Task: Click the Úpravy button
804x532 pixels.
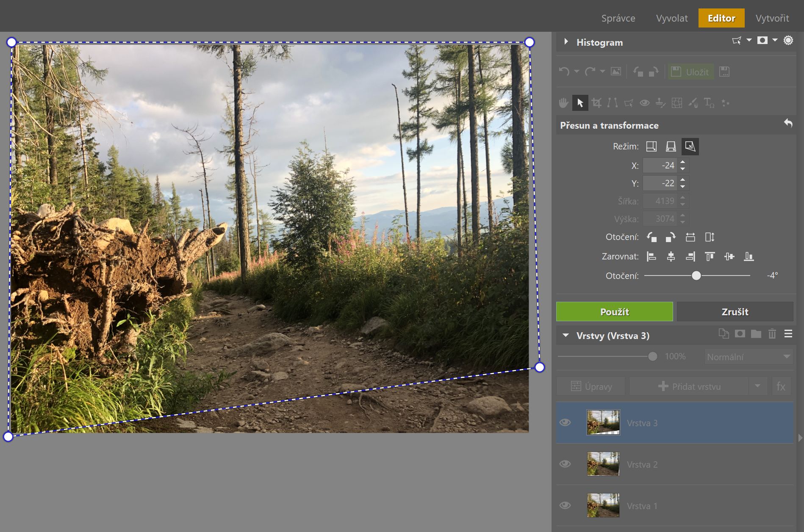Action: coord(591,386)
